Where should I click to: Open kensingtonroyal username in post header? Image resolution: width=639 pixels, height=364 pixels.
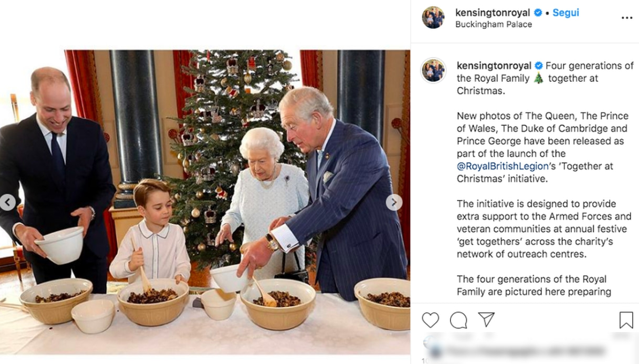493,13
